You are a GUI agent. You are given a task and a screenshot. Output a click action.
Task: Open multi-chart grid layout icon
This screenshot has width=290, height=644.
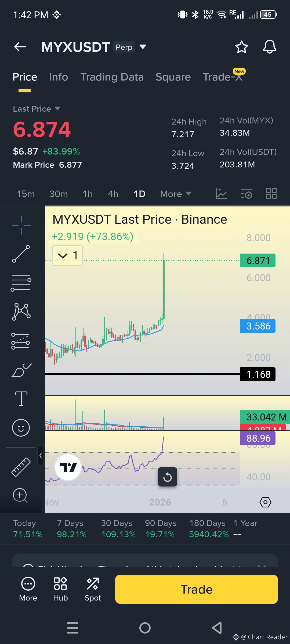tap(271, 193)
